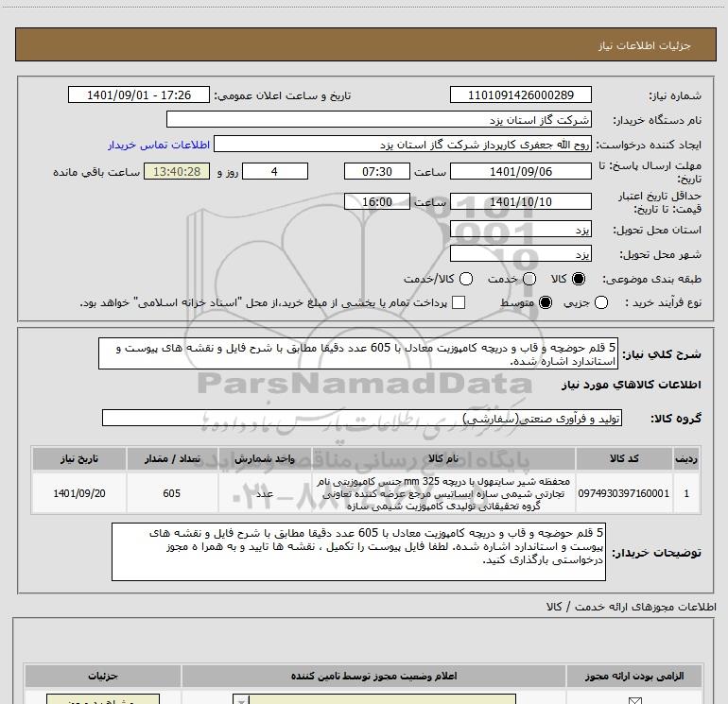Image resolution: width=728 pixels, height=704 pixels.
Task: Click اعلام وضعیت مجوز column header
Action: 373,676
